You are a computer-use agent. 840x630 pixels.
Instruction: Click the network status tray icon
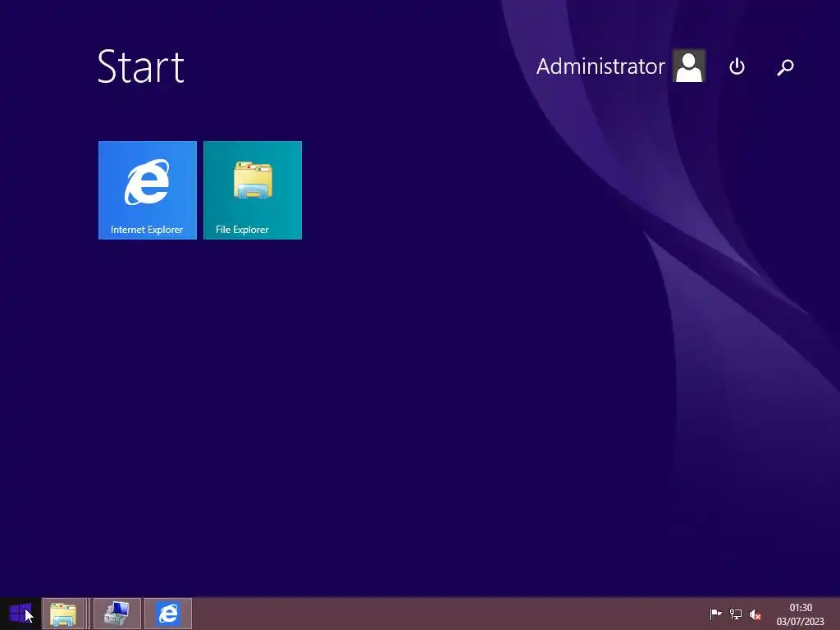pos(736,614)
